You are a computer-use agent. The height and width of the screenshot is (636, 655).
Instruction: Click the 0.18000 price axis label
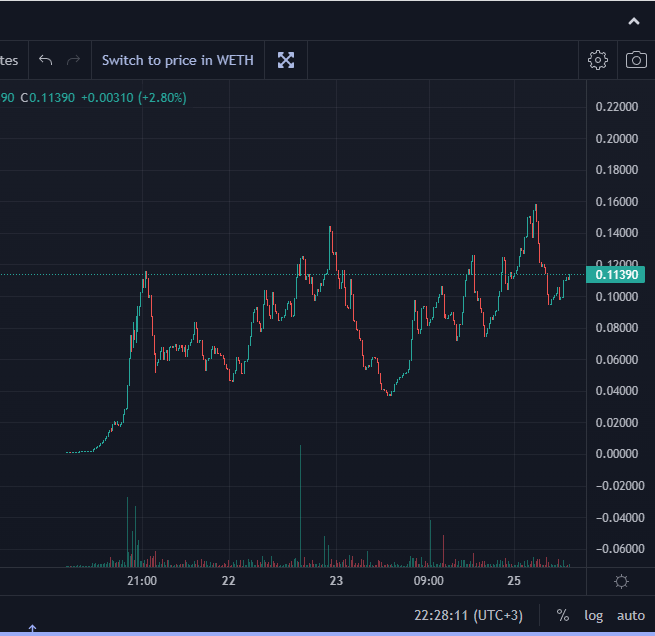[x=617, y=170]
